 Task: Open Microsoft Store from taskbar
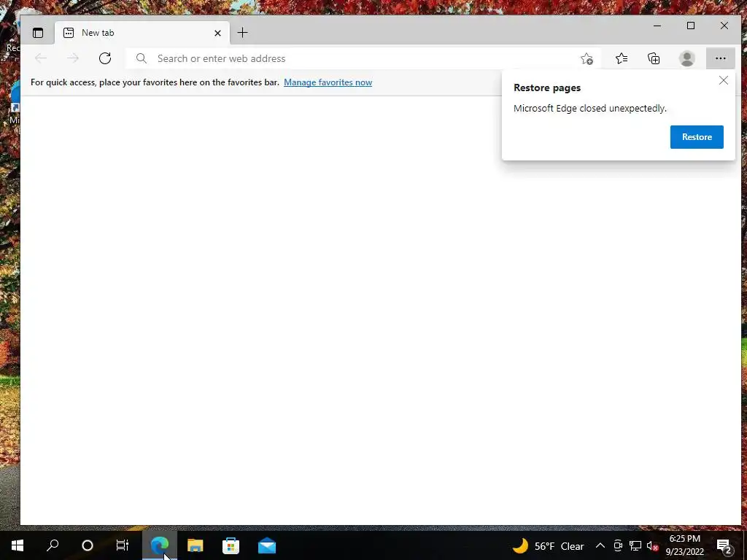231,545
